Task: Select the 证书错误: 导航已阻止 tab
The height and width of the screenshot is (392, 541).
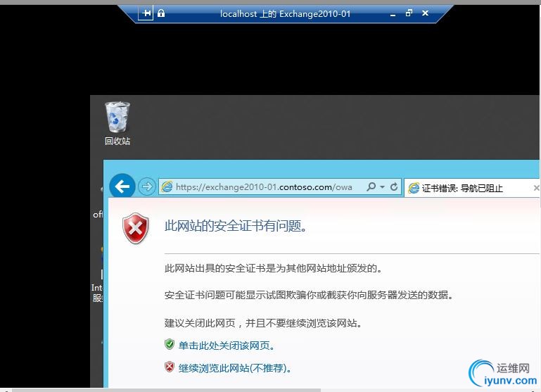Action: click(471, 188)
